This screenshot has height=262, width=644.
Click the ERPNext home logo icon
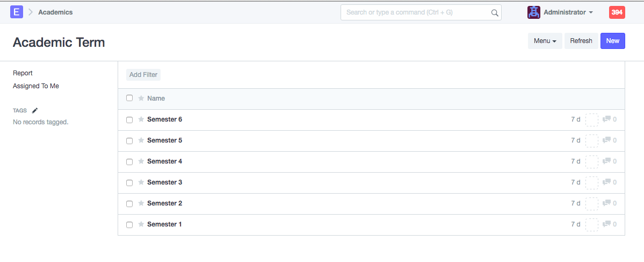coord(17,12)
